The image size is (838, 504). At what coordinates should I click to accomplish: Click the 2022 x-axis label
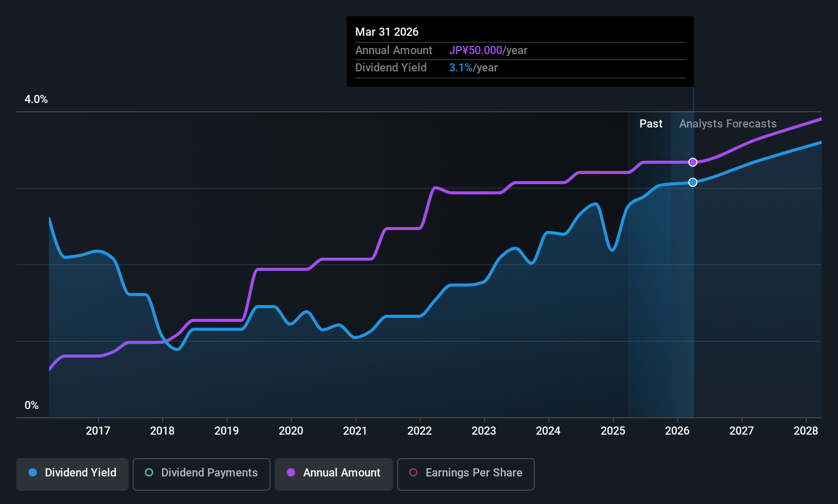coord(420,431)
